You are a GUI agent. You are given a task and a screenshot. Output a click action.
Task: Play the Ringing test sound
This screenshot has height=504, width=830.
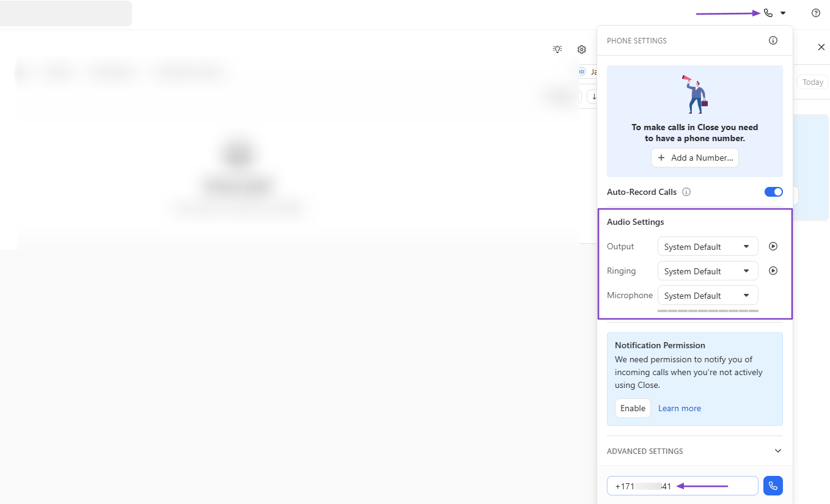click(x=773, y=271)
